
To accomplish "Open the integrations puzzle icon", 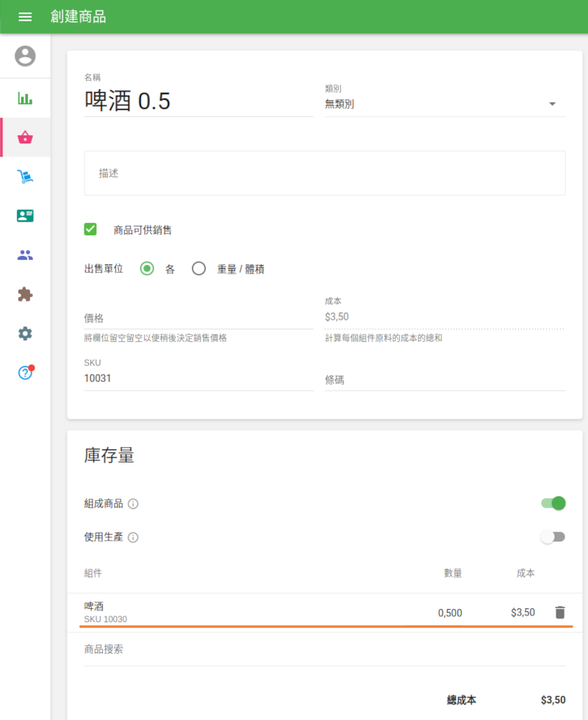I will click(x=26, y=294).
